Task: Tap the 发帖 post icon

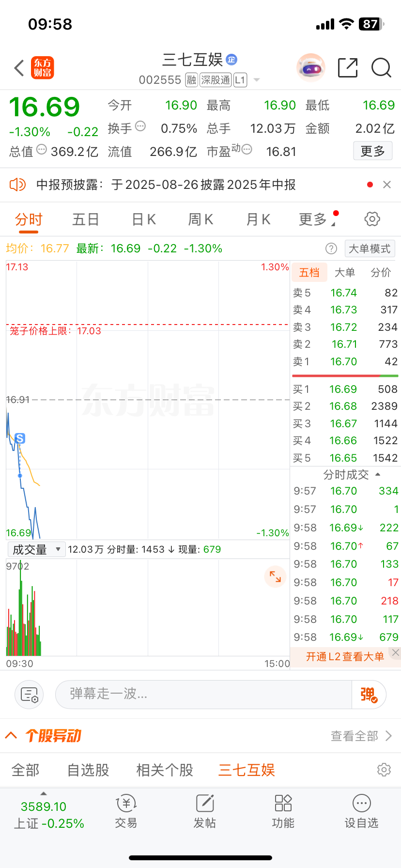Action: 204,811
